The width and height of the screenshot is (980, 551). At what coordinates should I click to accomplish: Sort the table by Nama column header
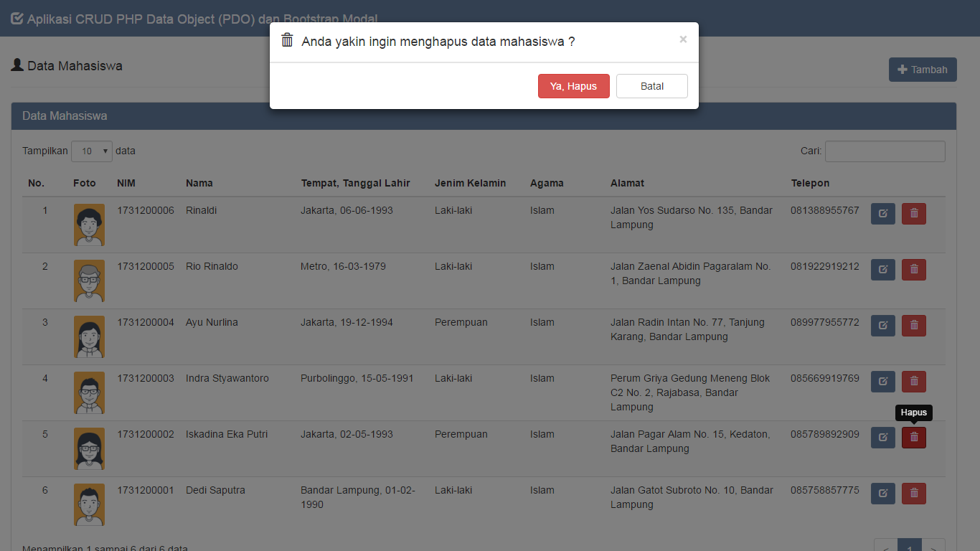click(x=199, y=183)
